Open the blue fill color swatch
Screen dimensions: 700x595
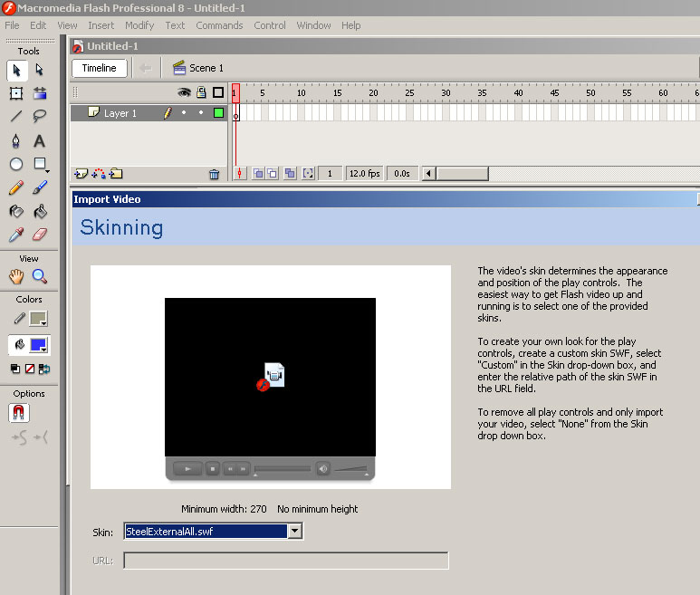38,345
